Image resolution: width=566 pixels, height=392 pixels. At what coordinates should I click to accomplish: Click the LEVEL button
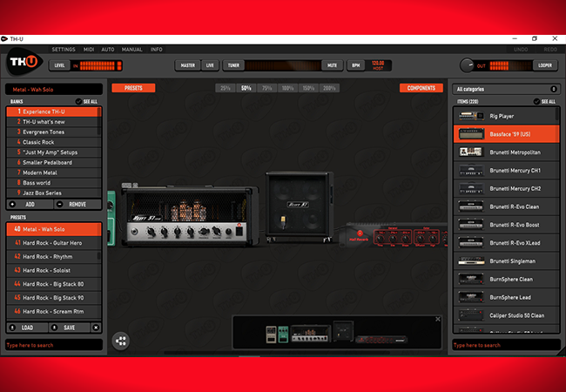pyautogui.click(x=59, y=65)
